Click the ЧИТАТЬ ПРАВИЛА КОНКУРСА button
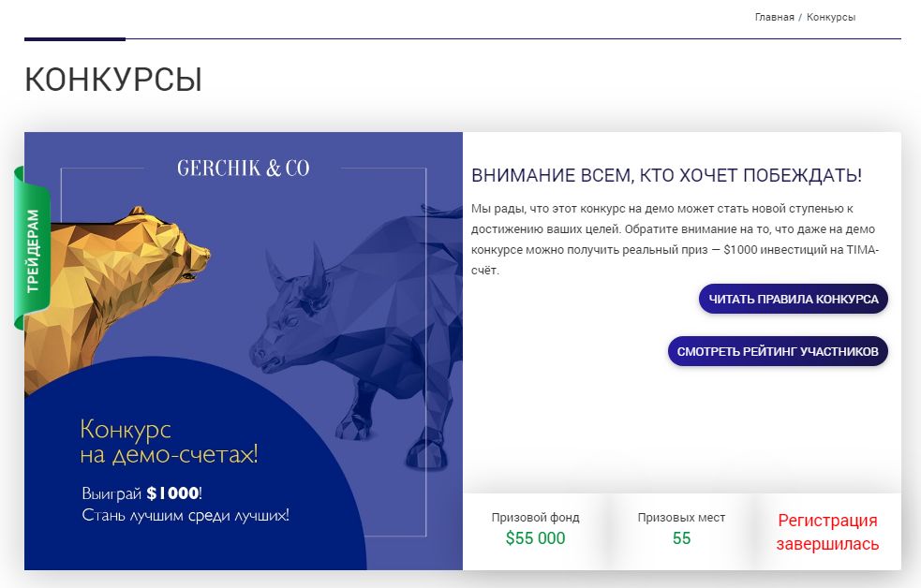This screenshot has height=588, width=921. (x=793, y=300)
